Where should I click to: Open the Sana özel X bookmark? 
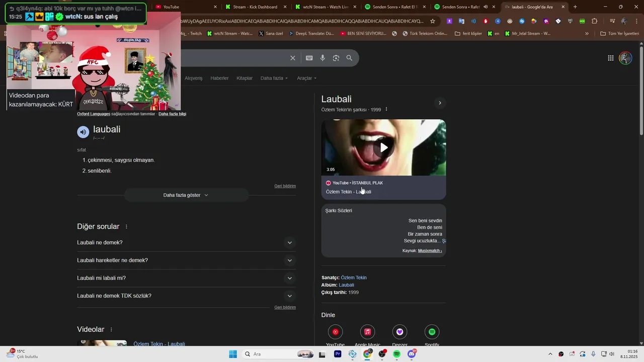[x=271, y=34]
